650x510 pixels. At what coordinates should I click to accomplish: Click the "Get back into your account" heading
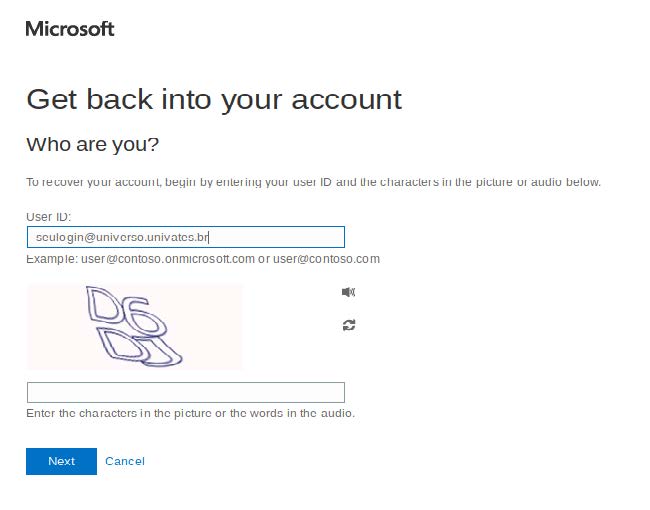tap(214, 99)
